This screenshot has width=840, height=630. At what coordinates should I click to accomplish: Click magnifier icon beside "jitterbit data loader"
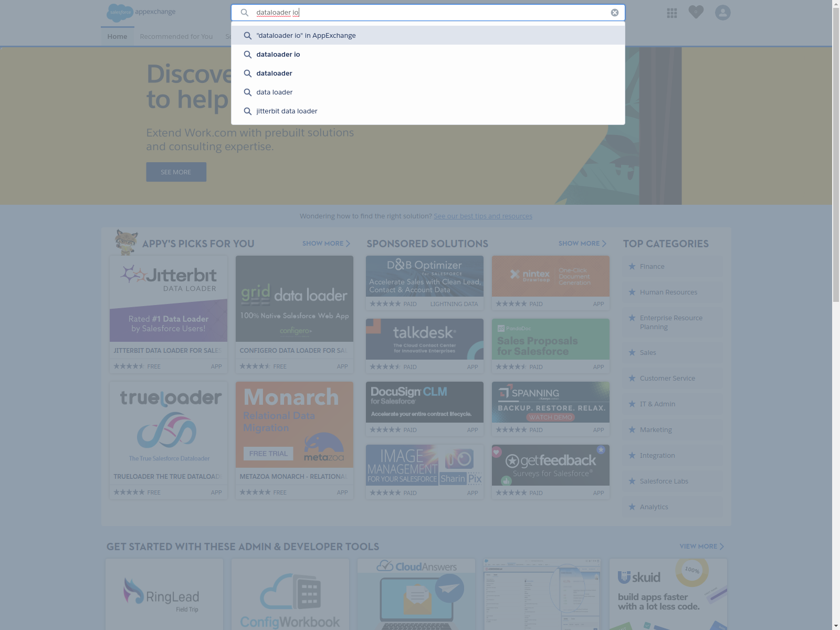tap(248, 111)
